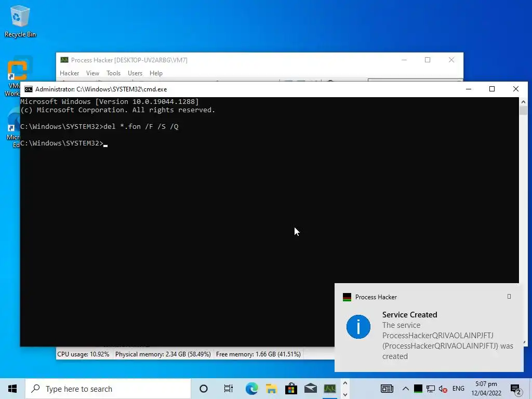This screenshot has width=532, height=399.
Task: Click the Process Hacker icon in the notification header
Action: [x=347, y=297]
